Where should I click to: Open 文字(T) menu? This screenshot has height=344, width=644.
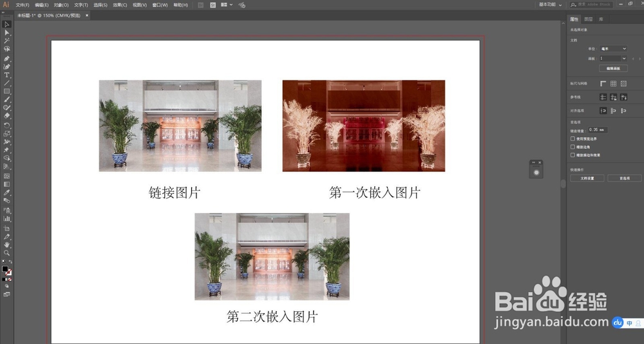[x=81, y=5]
